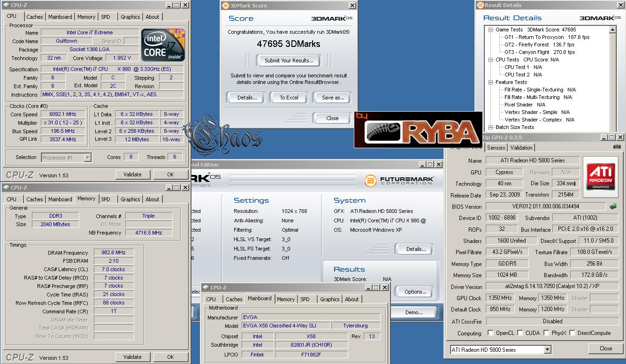The image size is (626, 364).
Task: Open the Processor #1 selection dropdown
Action: 87,158
